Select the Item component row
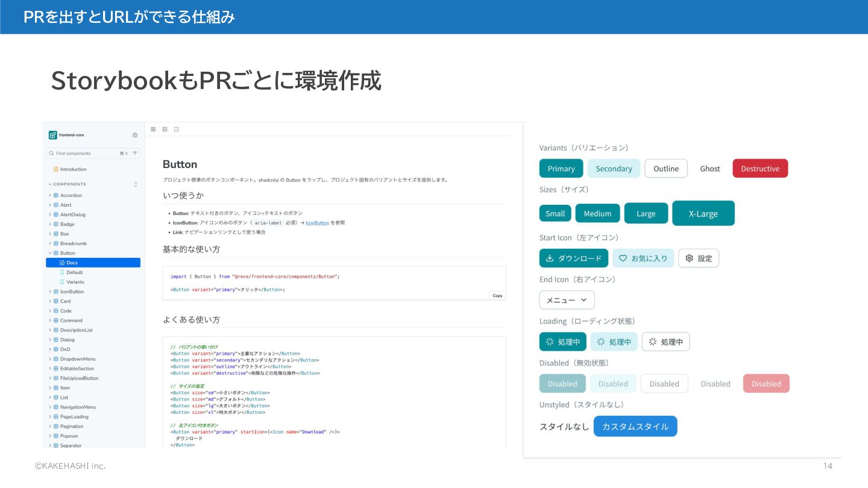This screenshot has width=868, height=488. [x=93, y=388]
